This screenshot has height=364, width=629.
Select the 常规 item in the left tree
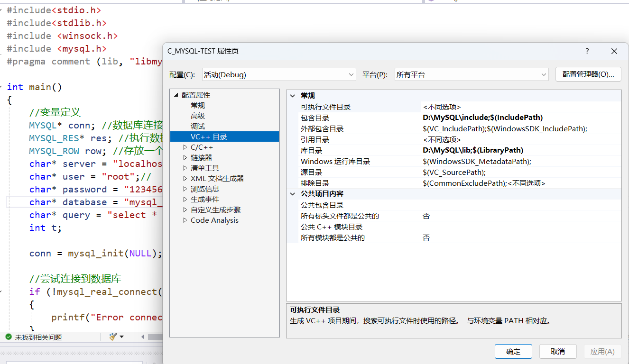(x=198, y=105)
